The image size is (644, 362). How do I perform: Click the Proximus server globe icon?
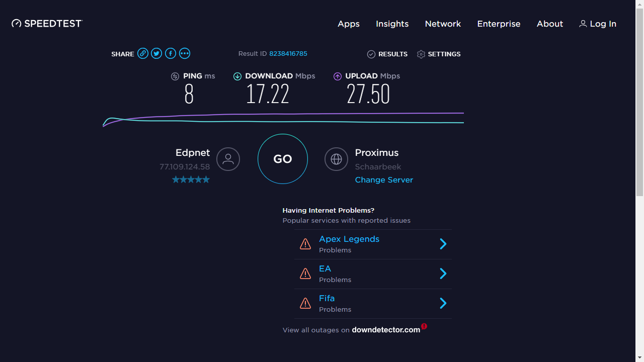tap(336, 159)
